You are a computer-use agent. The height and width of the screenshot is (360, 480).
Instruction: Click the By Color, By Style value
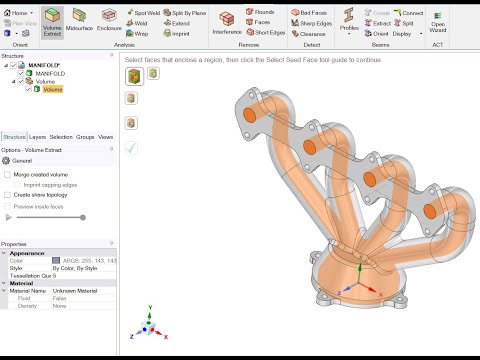tap(75, 268)
